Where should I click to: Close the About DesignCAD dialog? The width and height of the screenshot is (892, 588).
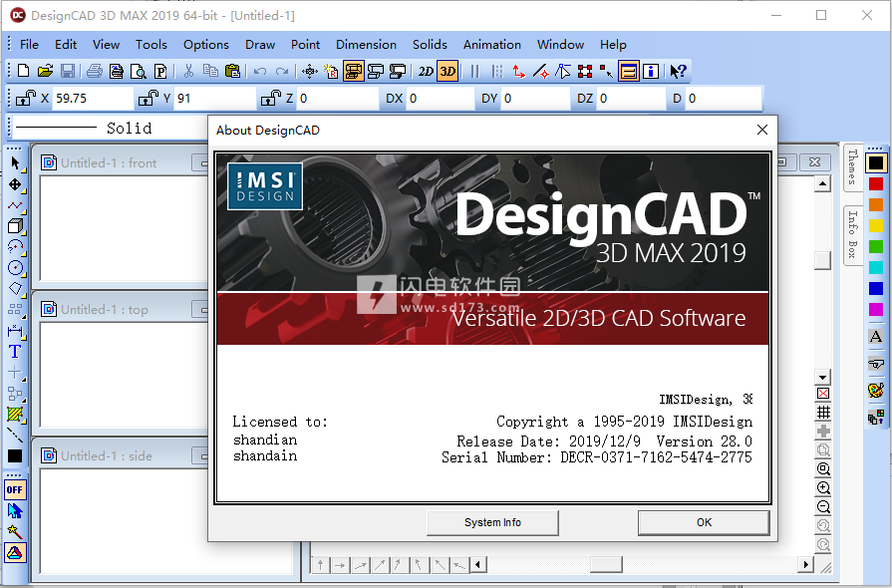762,130
